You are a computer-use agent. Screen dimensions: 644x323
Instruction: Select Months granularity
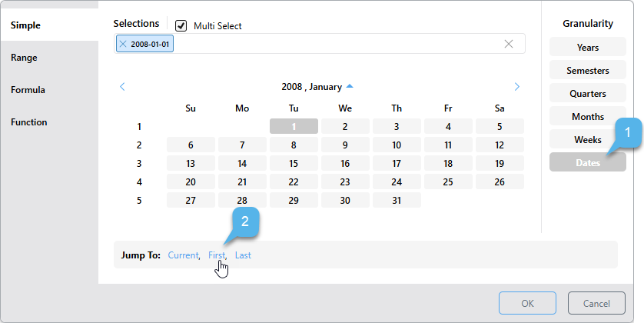(587, 117)
